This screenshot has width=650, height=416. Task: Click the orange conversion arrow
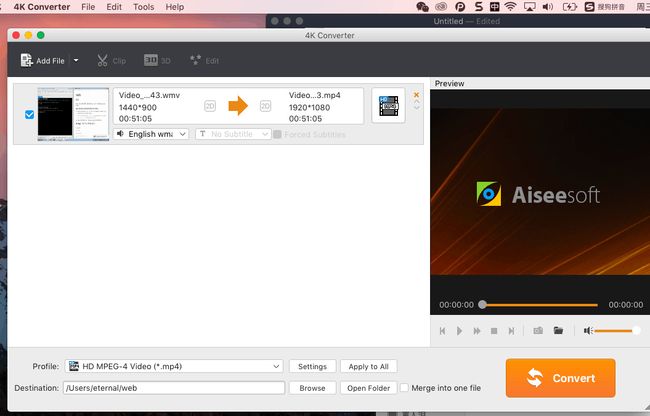point(238,106)
